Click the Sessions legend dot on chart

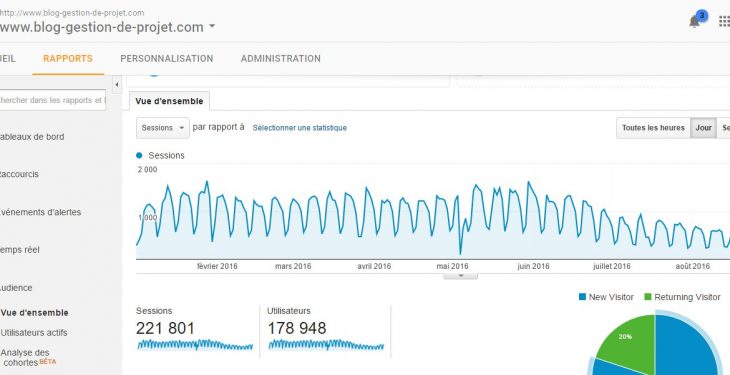139,156
